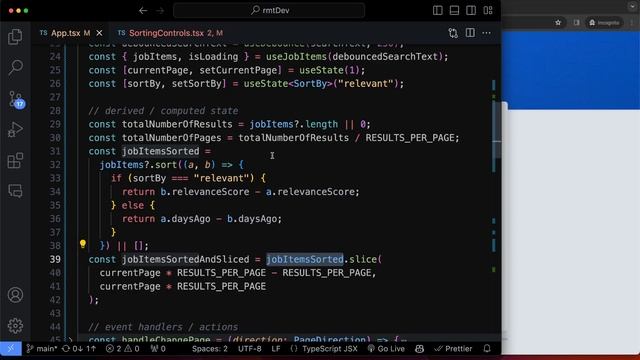Screen dimensions: 640x360
Task: Click macOS green fullscreen window button
Action: coord(26,11)
